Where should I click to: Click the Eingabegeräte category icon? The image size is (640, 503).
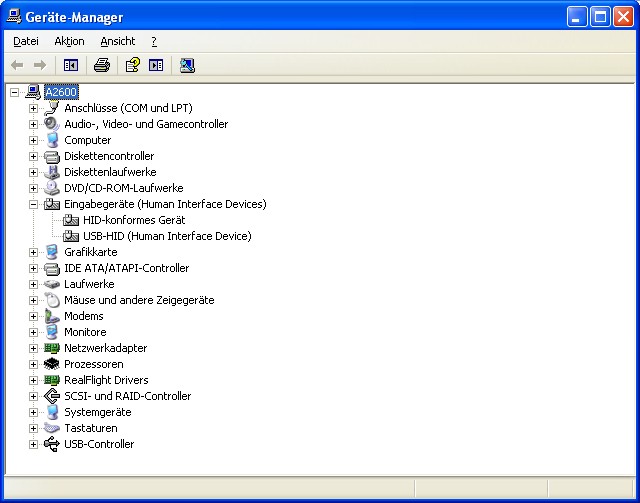coord(52,204)
